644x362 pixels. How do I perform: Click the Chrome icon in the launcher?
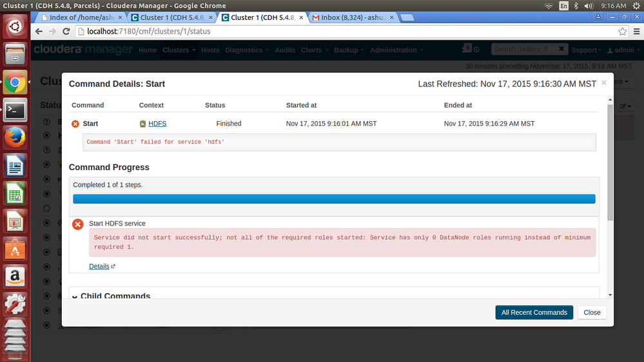point(15,82)
